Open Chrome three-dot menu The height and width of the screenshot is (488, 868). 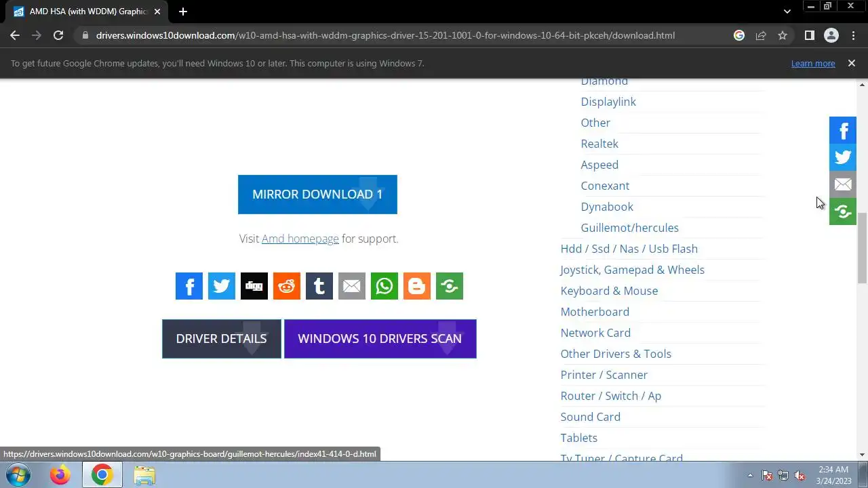coord(853,35)
